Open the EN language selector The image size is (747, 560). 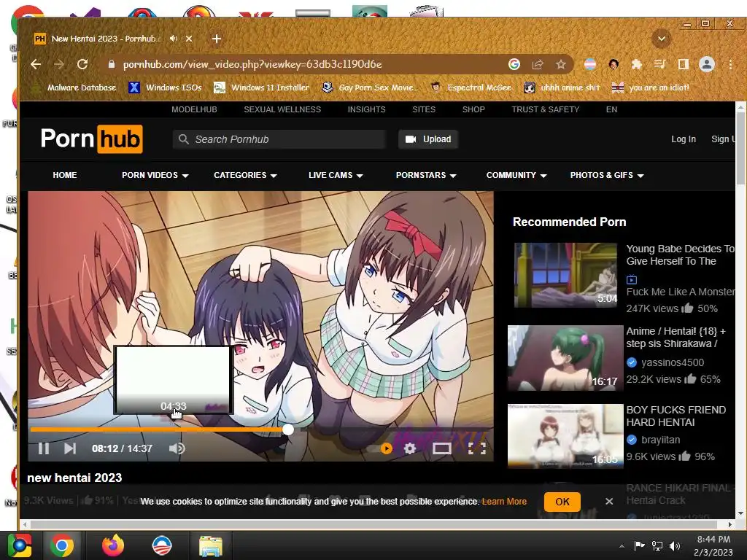tap(612, 109)
